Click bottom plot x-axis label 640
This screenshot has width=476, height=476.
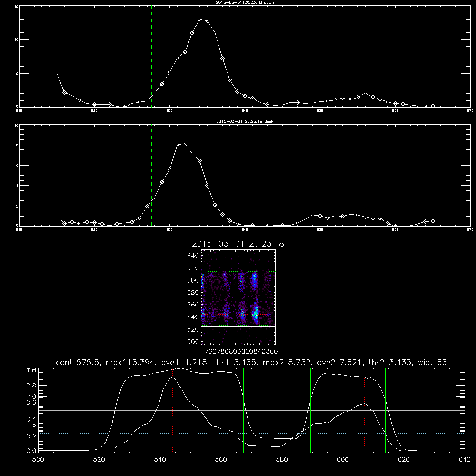tap(465, 460)
